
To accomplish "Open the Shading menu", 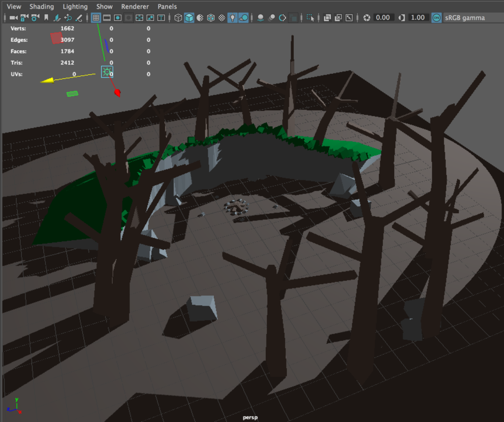I will (x=42, y=6).
